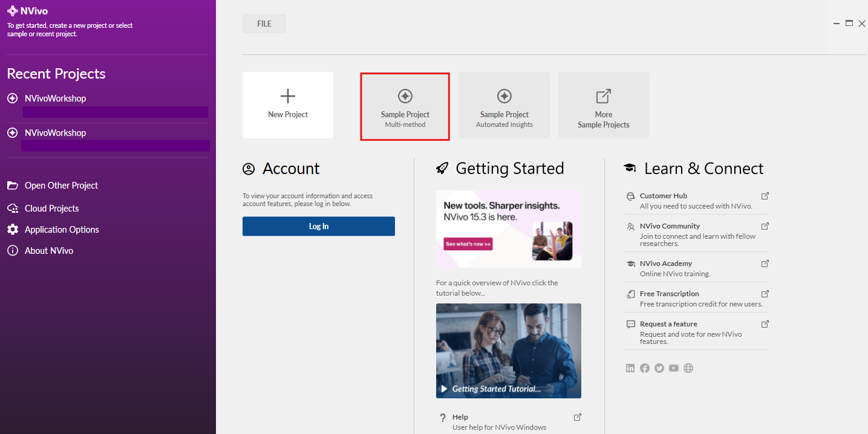Viewport: 868px width, 434px height.
Task: Click the See what's new button
Action: [x=469, y=244]
